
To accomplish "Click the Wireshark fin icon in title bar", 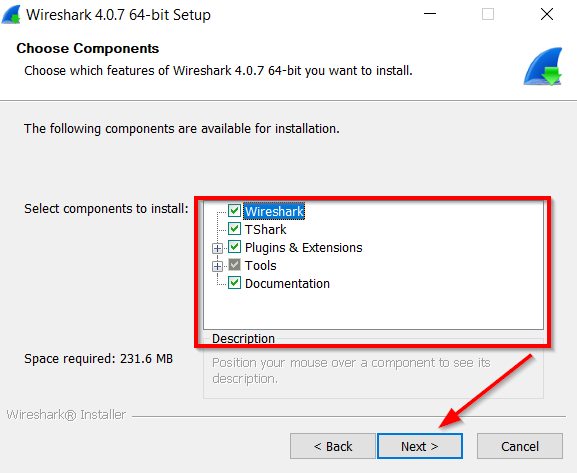I will [11, 15].
